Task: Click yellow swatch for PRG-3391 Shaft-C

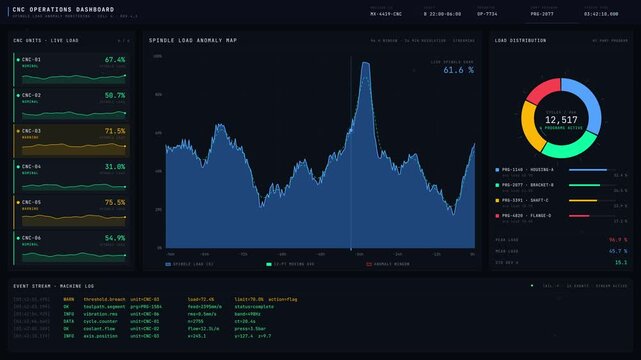Action: coord(497,201)
